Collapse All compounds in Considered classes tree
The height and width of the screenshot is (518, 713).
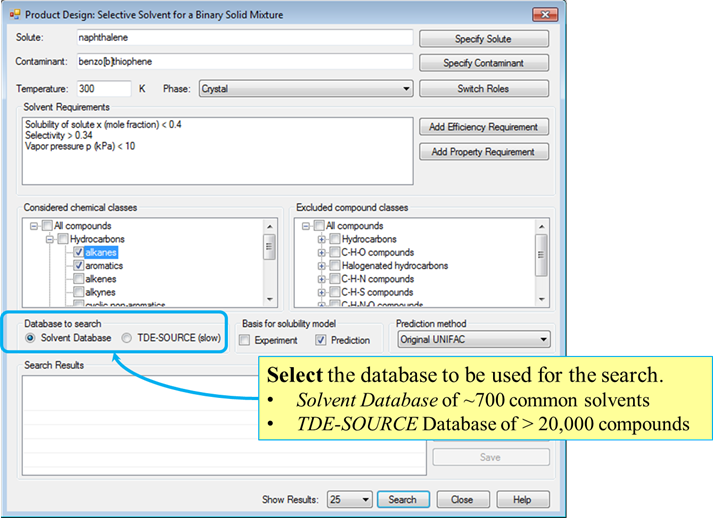[x=34, y=226]
